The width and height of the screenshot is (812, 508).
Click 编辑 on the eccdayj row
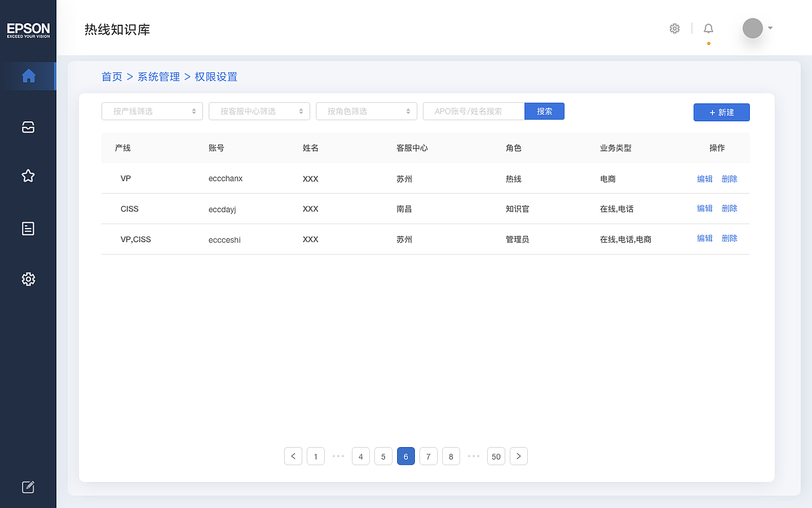704,208
